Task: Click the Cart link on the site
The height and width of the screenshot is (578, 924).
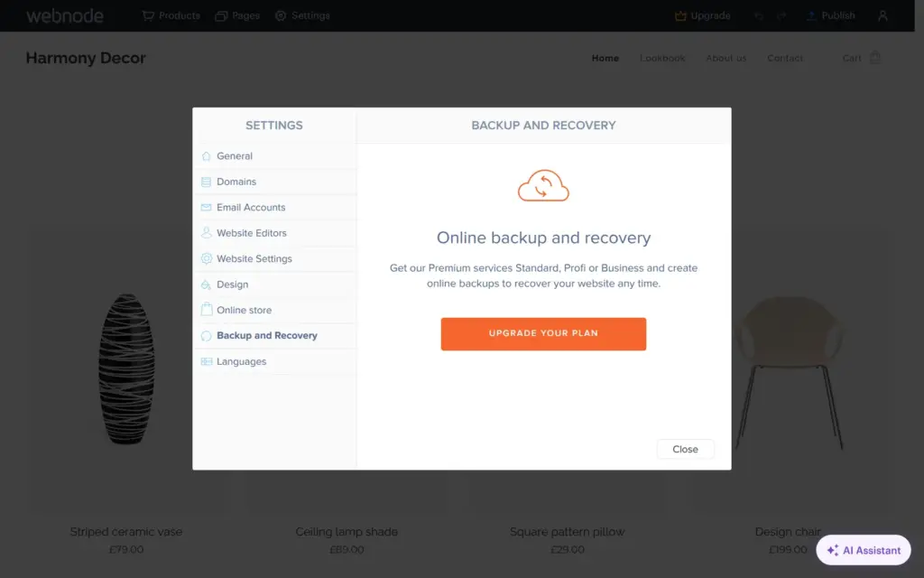Action: (x=852, y=58)
